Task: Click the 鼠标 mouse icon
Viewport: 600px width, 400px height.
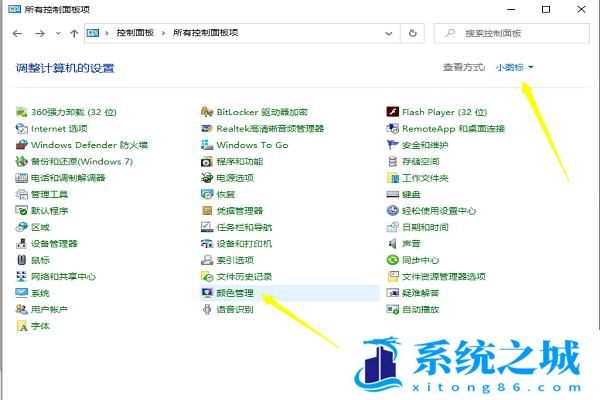Action: click(x=21, y=260)
